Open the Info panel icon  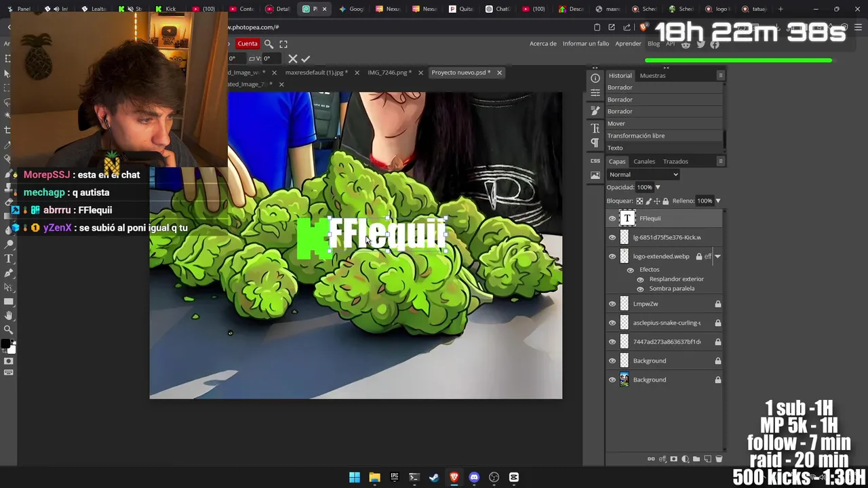point(595,78)
